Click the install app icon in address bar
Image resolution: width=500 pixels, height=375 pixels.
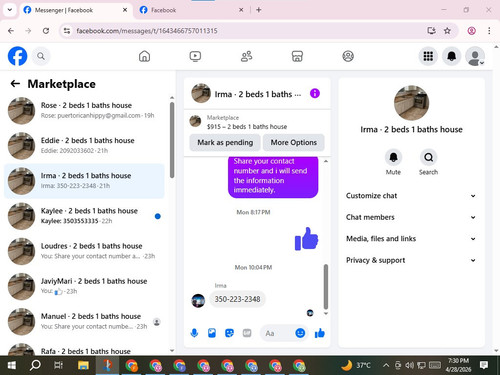tap(432, 31)
